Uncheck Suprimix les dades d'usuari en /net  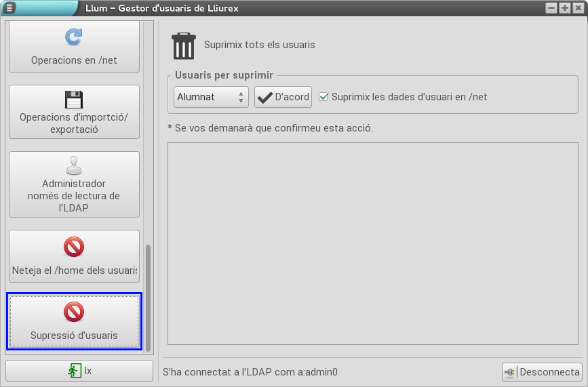324,97
